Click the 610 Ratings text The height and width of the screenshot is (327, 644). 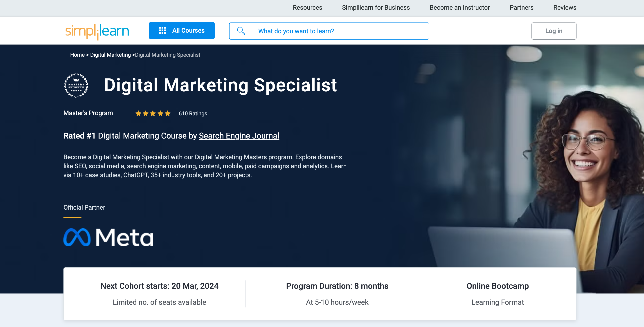tap(193, 113)
